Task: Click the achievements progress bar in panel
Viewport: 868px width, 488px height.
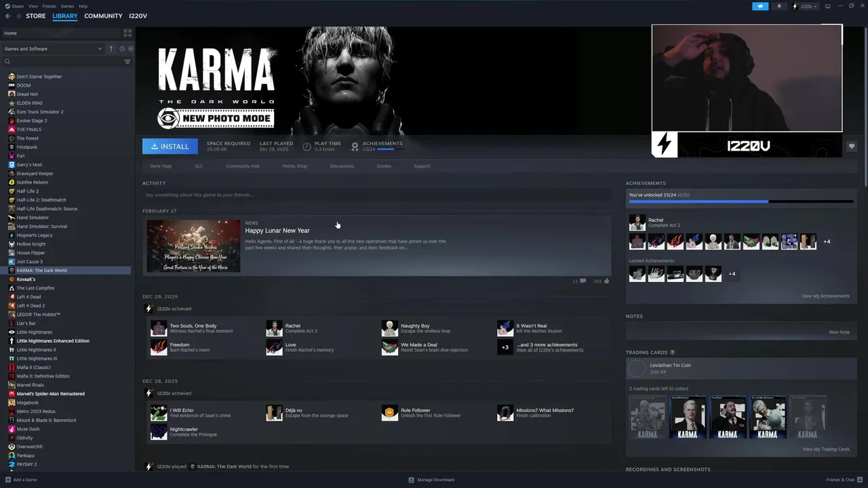Action: [x=741, y=201]
